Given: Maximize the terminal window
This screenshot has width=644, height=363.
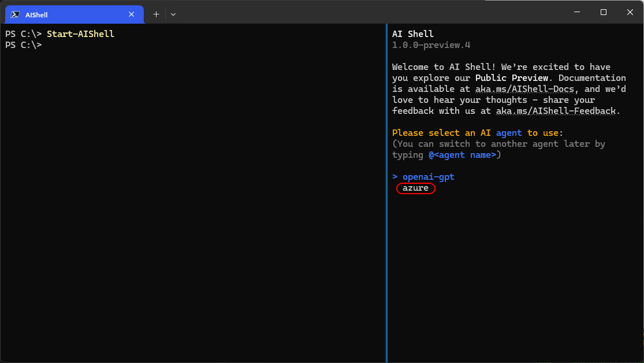Looking at the screenshot, I should click(604, 12).
